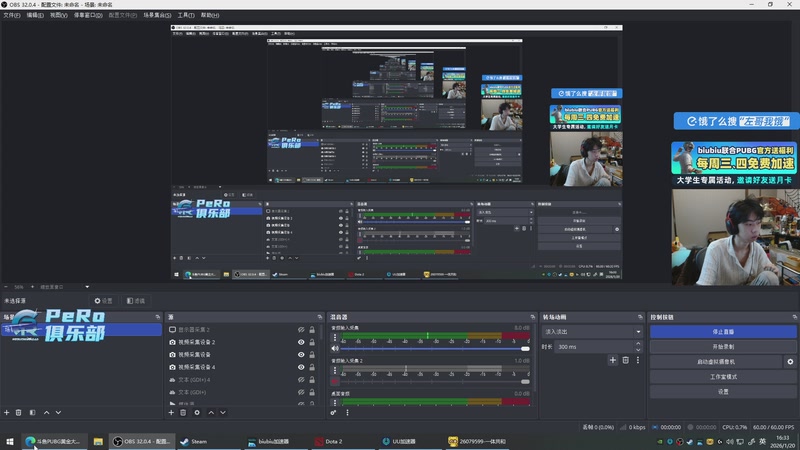Image resolution: width=800 pixels, height=450 pixels.
Task: Click 启动虚拟摄像机 virtual camera button
Action: 716,362
